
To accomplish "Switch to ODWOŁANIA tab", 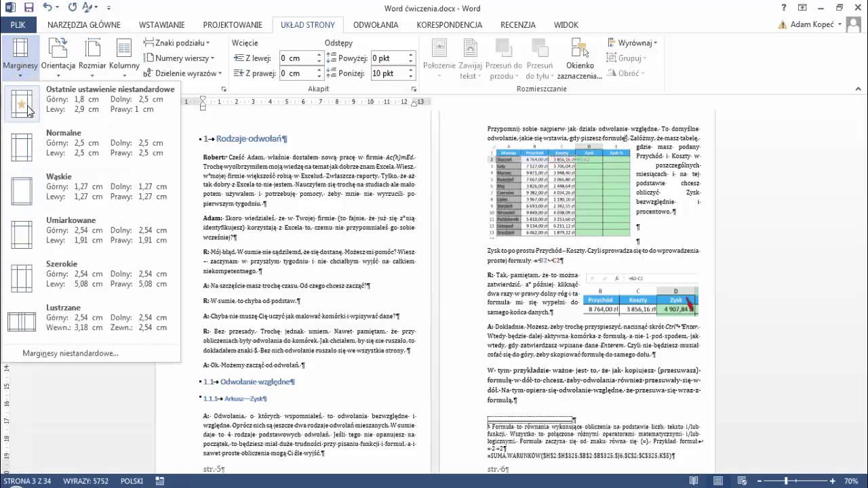I will tap(376, 25).
